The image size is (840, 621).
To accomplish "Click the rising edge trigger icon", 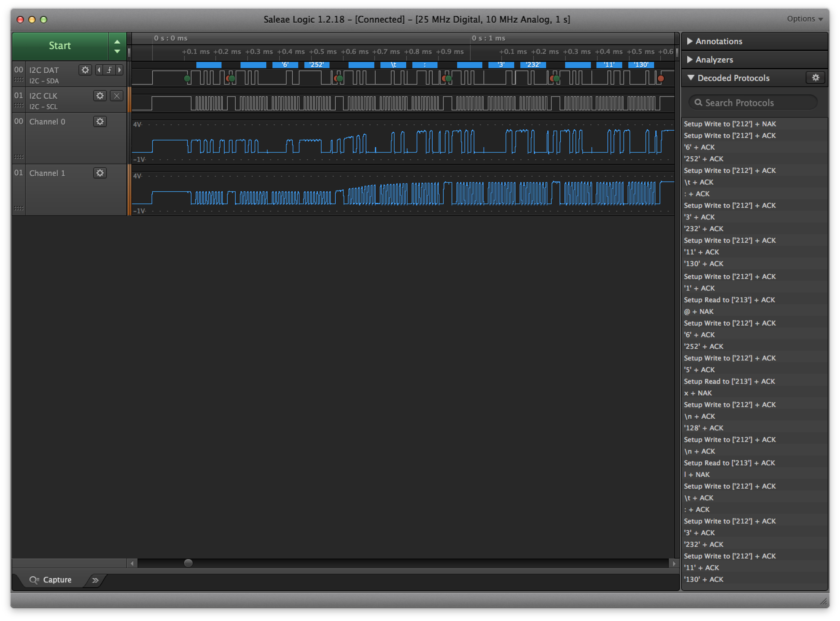I will [x=110, y=70].
